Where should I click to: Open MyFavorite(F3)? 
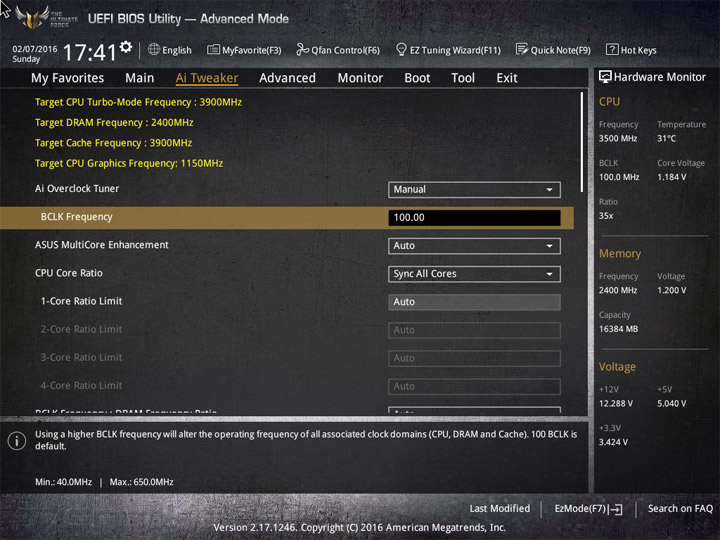244,50
